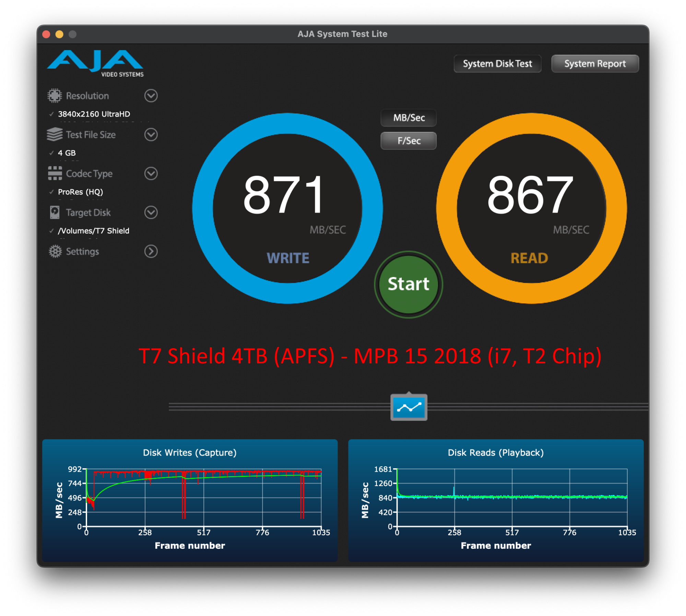Viewport: 686px width, 616px height.
Task: Click the AJA Video Systems logo
Action: (x=95, y=63)
